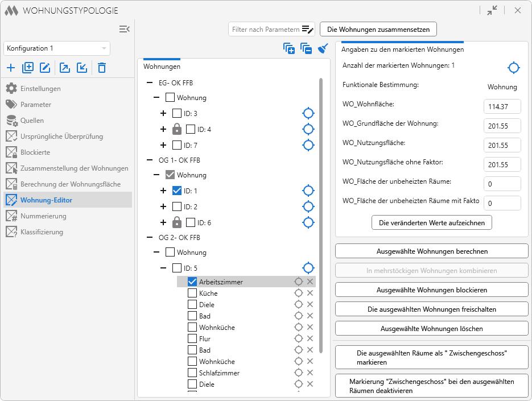Check the Küche room checkbox

[x=192, y=293]
